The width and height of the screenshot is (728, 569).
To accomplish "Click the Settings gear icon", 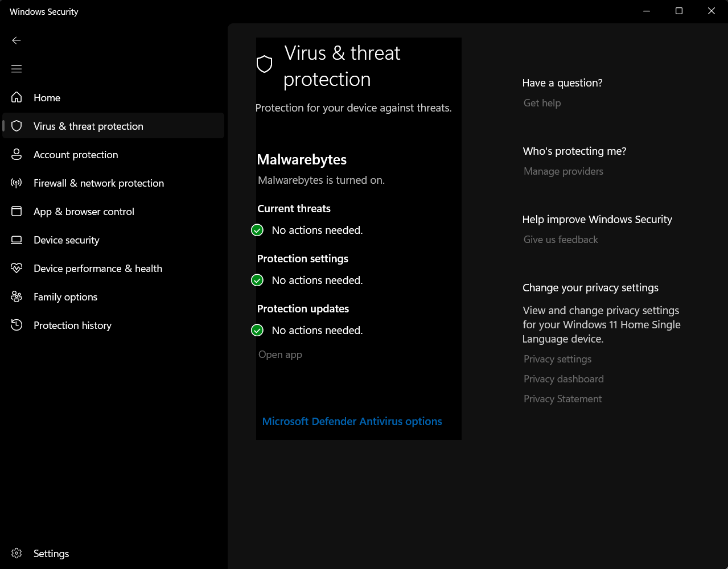I will click(x=17, y=554).
